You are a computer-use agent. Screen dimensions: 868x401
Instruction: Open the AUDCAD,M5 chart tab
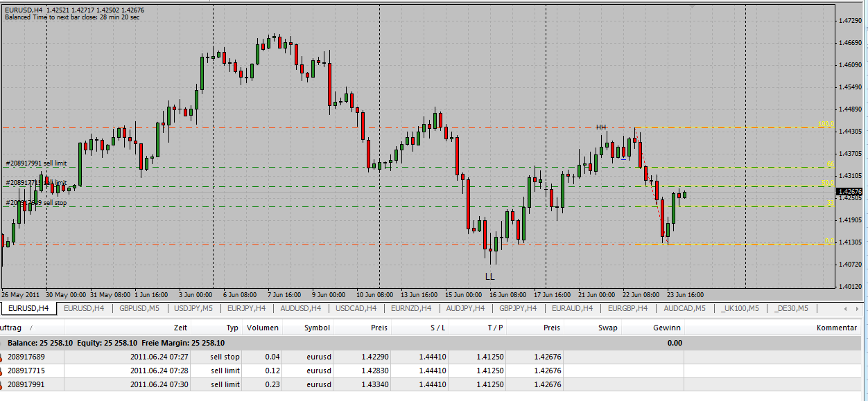(x=684, y=308)
